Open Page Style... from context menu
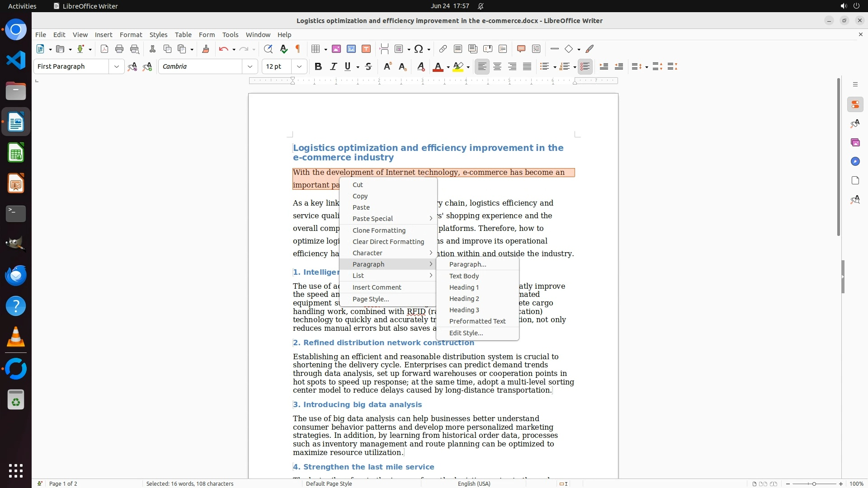868x488 pixels. (x=370, y=299)
